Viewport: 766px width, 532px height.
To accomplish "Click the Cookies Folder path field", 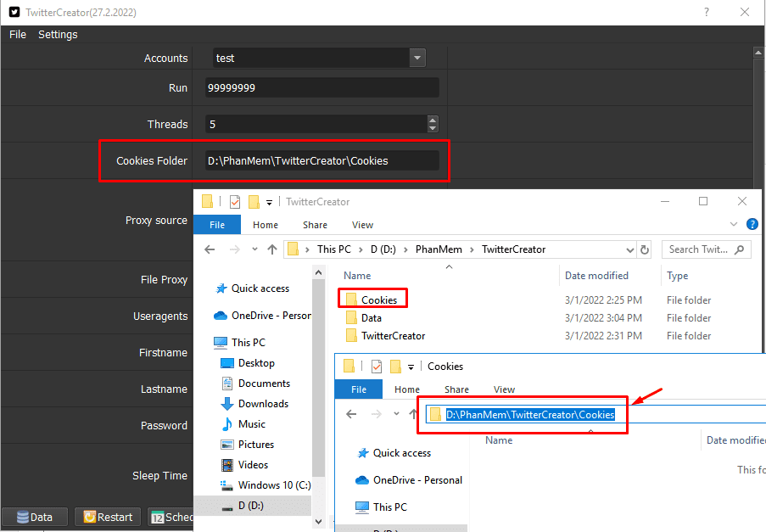I will [322, 160].
